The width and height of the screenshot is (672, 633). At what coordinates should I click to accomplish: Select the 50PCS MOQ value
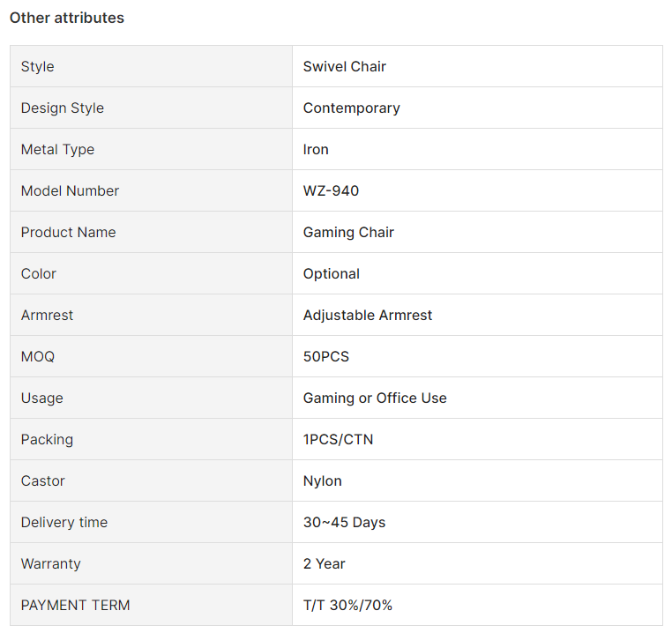(326, 356)
